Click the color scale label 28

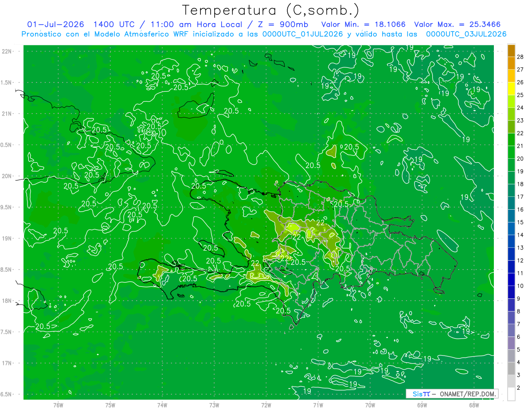coord(520,57)
